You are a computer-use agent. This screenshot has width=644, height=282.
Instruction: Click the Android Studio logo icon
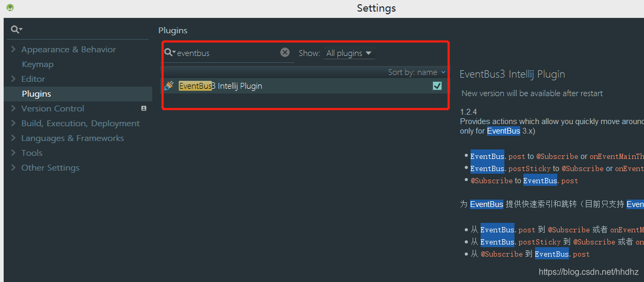coord(10,7)
